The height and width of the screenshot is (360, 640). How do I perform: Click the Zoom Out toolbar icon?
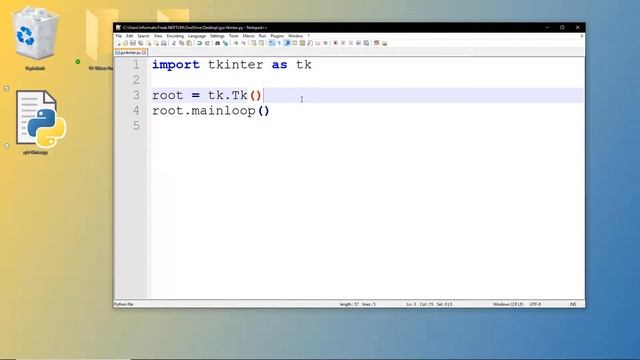pos(244,43)
